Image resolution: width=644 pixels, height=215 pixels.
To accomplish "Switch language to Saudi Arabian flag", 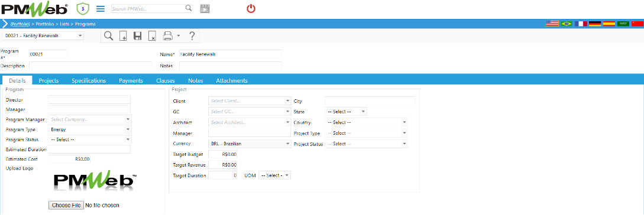I will pos(623,24).
